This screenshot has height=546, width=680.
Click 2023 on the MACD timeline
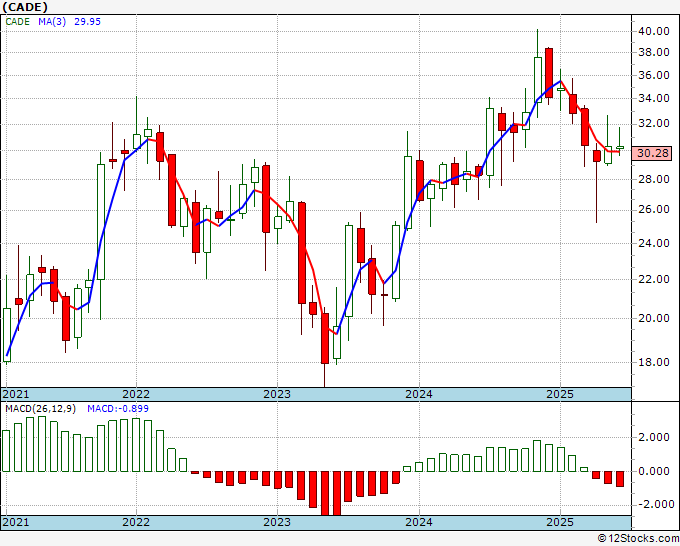click(277, 522)
